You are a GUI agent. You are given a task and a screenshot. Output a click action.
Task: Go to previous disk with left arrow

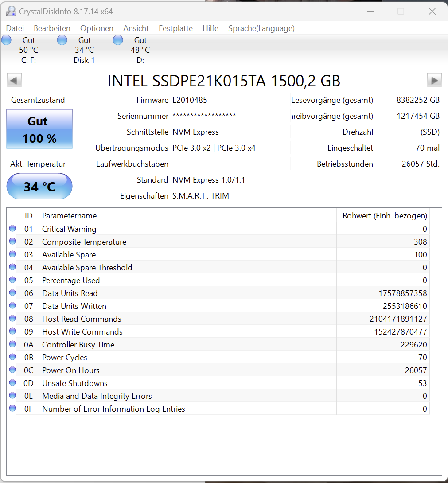pos(14,80)
